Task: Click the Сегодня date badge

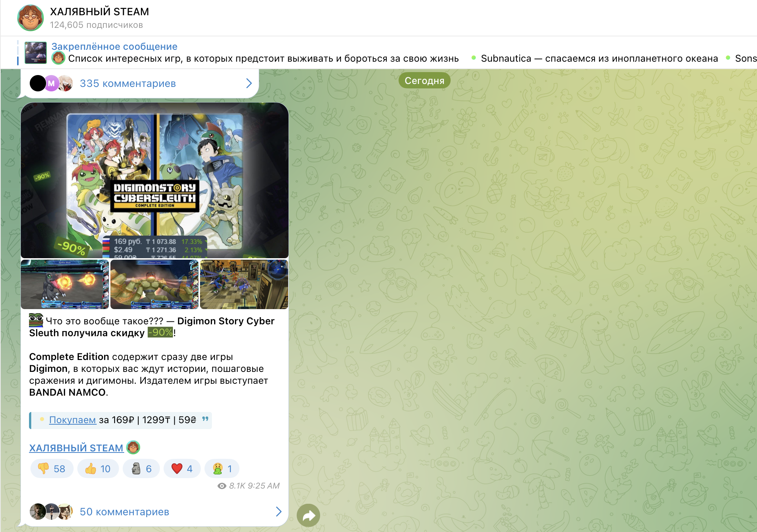Action: [x=424, y=81]
